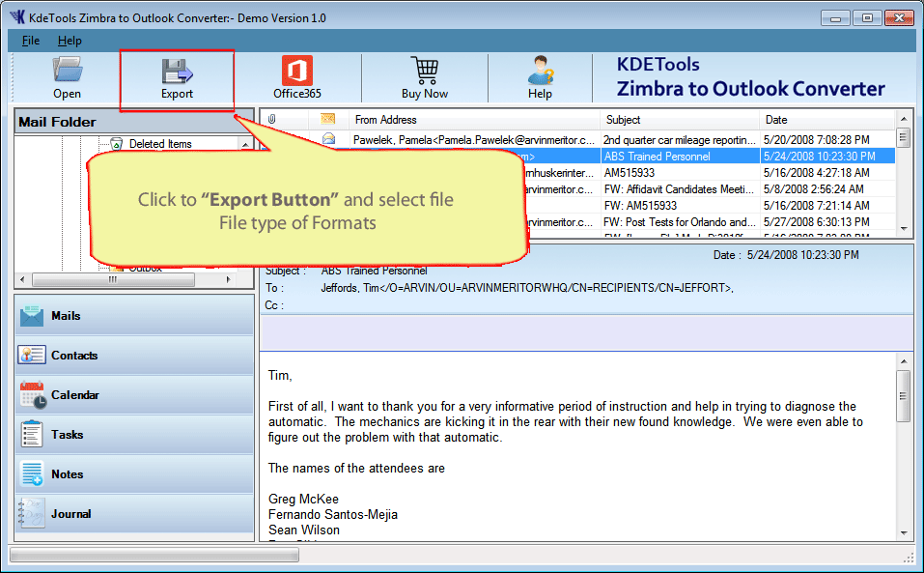Click the name Fernando Santos-Mejia in body
Screen dimensions: 924x573
(333, 515)
